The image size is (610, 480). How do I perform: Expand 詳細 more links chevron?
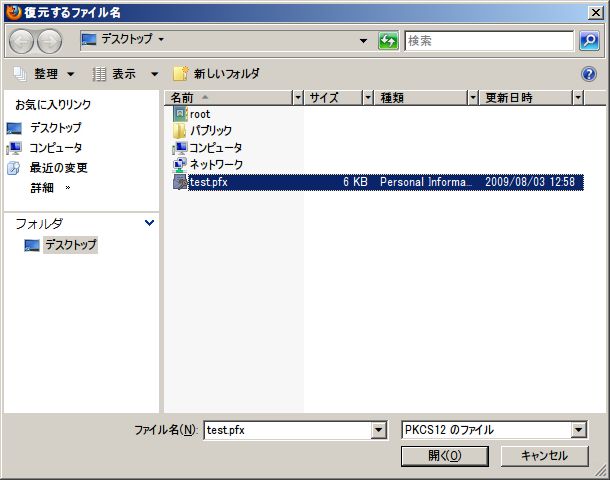pos(68,188)
